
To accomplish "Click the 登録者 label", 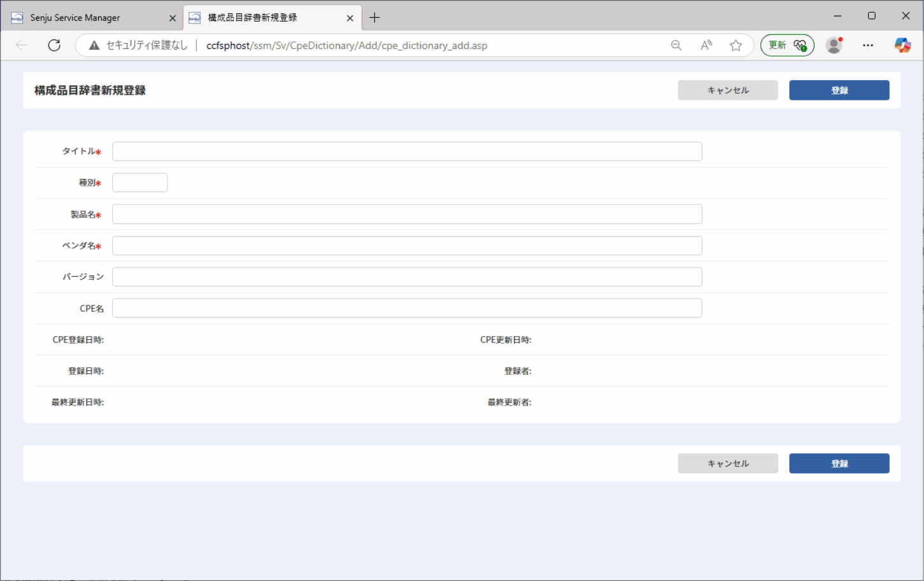I will [518, 371].
